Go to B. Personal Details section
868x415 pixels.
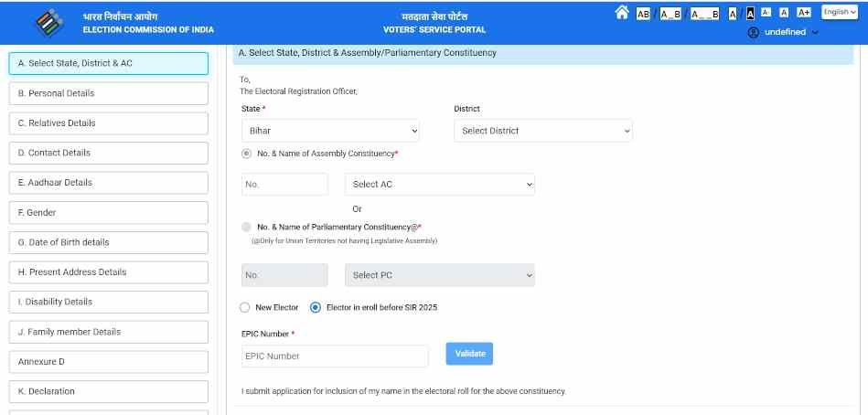pyautogui.click(x=108, y=93)
